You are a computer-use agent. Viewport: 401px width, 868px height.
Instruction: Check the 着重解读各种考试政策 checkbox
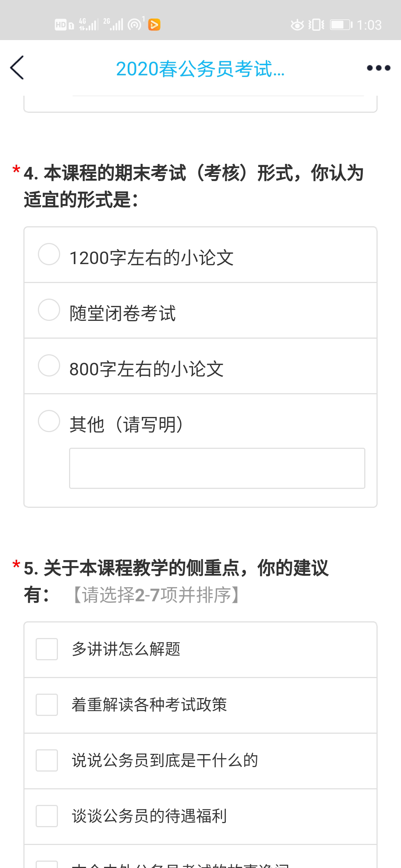tap(47, 705)
